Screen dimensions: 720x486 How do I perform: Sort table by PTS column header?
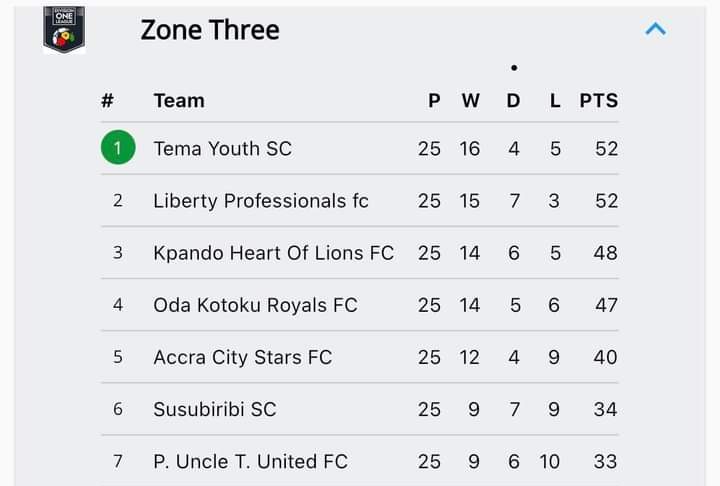click(x=599, y=101)
